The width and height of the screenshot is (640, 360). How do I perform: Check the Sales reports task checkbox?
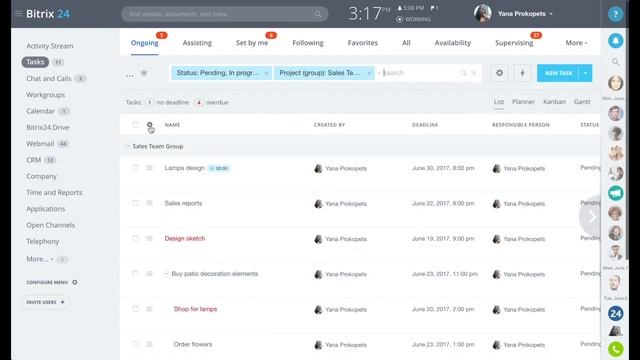click(x=135, y=202)
